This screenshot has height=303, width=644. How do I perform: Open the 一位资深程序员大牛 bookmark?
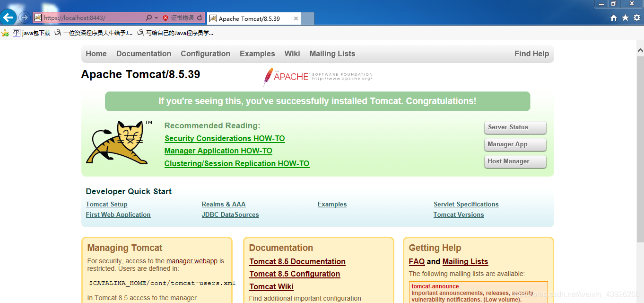[94, 33]
